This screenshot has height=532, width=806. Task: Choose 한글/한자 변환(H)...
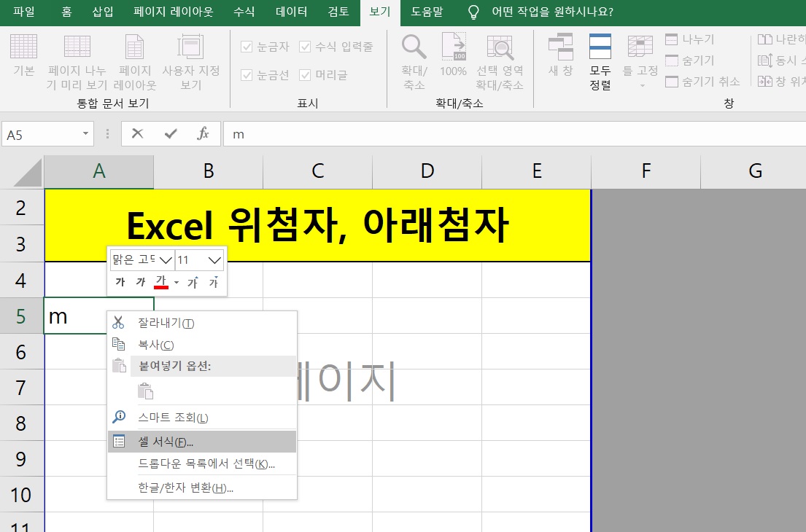(x=202, y=488)
